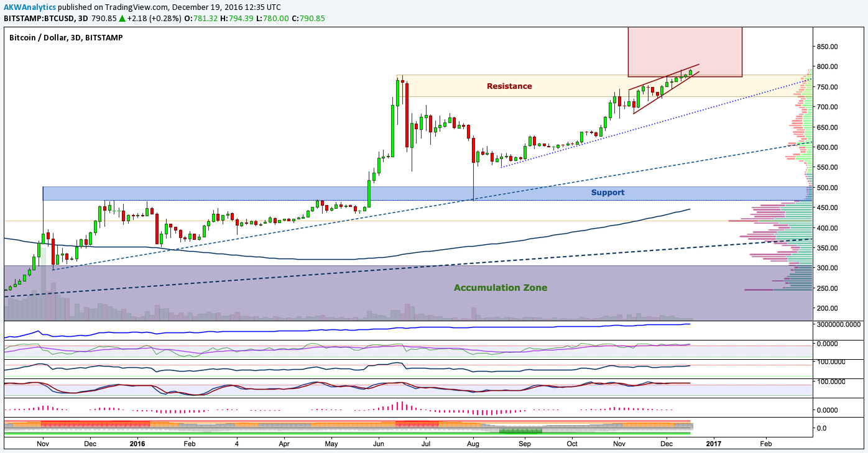Image resolution: width=868 pixels, height=453 pixels.
Task: Click the 'Nov' label at time axis start
Action: click(43, 444)
